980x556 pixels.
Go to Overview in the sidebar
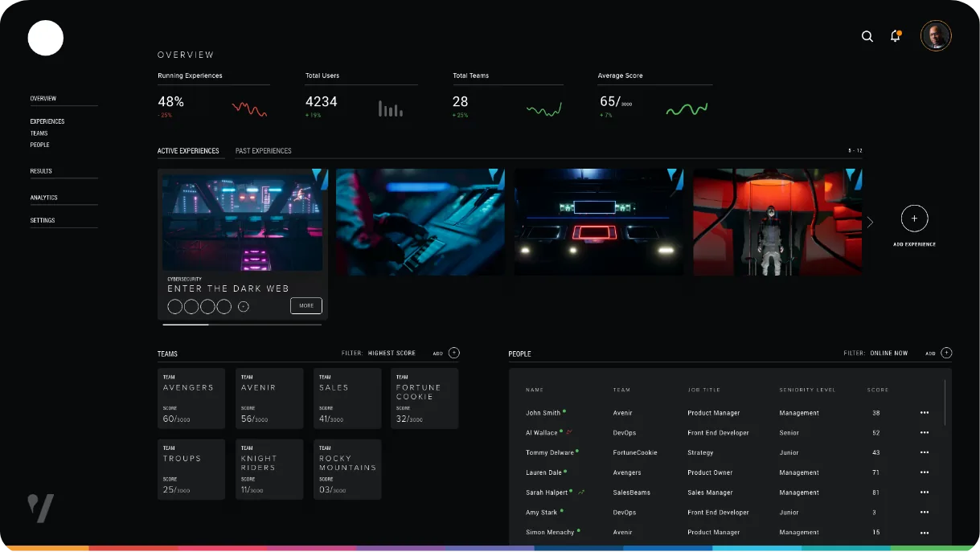click(x=43, y=99)
